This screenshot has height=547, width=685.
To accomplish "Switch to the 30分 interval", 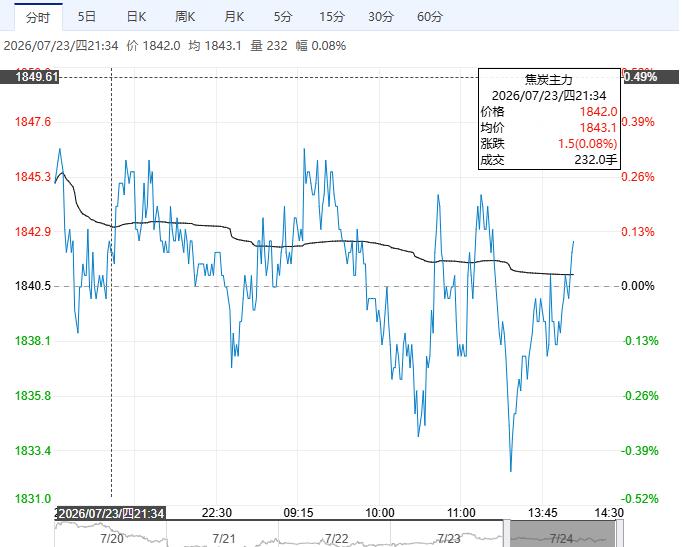I will pos(381,17).
